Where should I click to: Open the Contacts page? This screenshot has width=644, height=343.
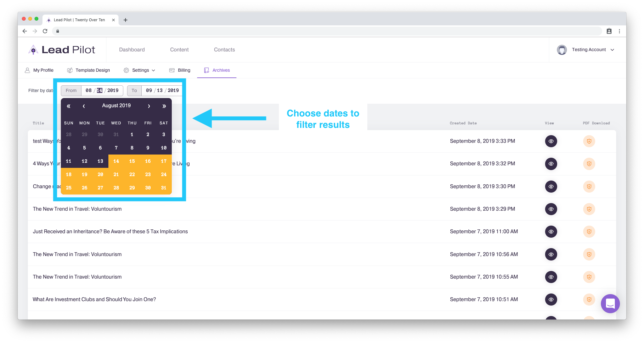(224, 50)
